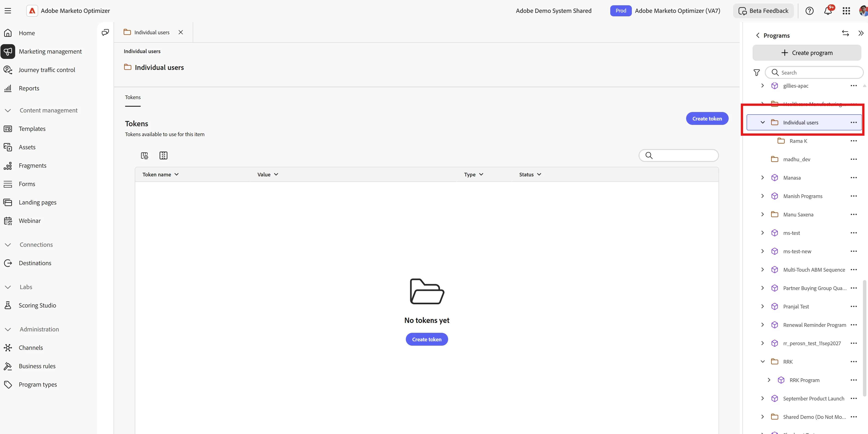Select the Renewal Reminder Program item
The width and height of the screenshot is (868, 434).
814,325
